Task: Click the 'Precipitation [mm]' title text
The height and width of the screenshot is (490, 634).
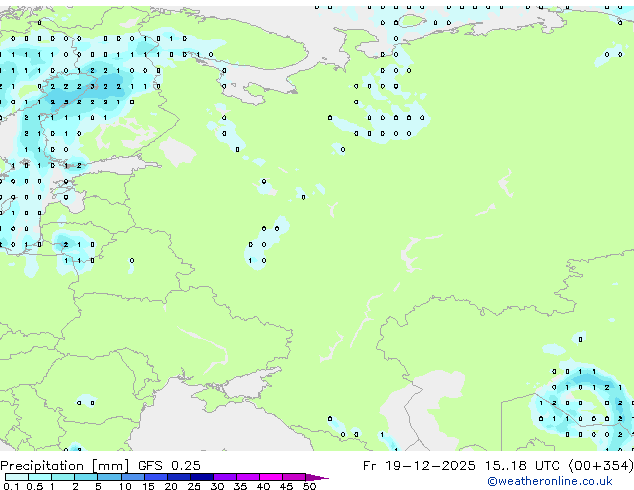Action: click(64, 466)
